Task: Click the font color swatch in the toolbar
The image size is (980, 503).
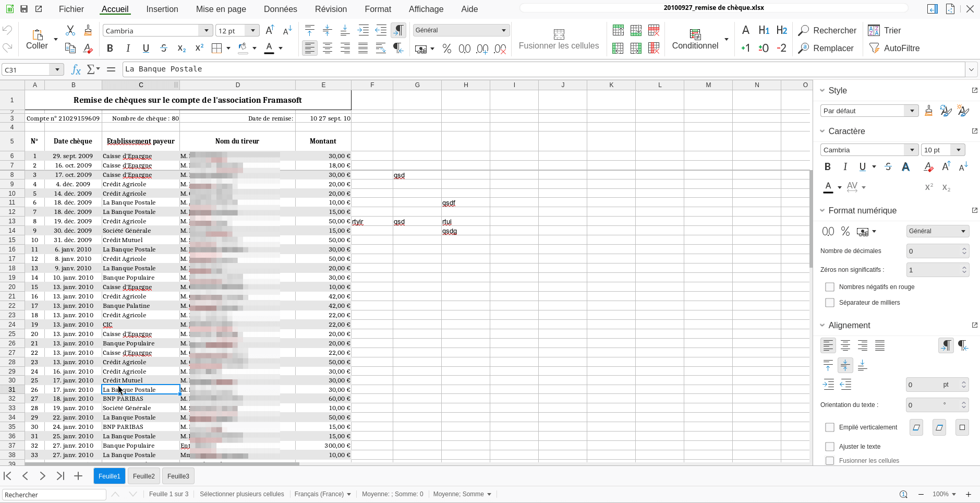Action: pyautogui.click(x=269, y=49)
